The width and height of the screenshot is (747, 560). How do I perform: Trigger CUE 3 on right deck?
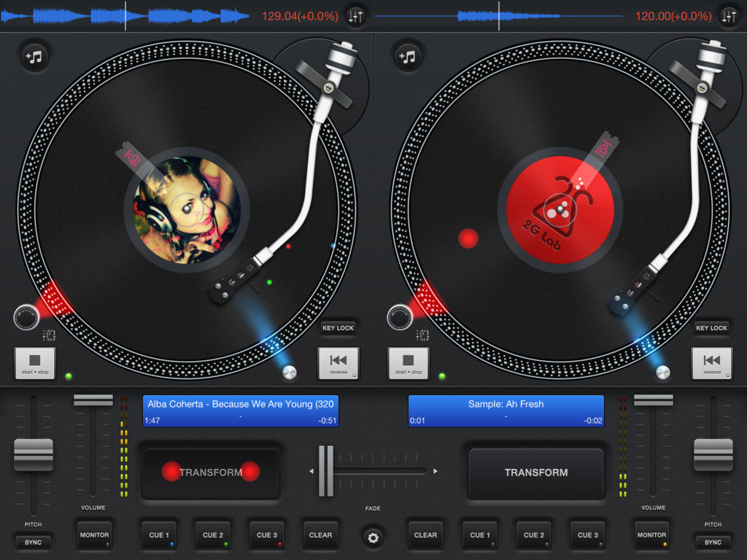click(x=588, y=535)
